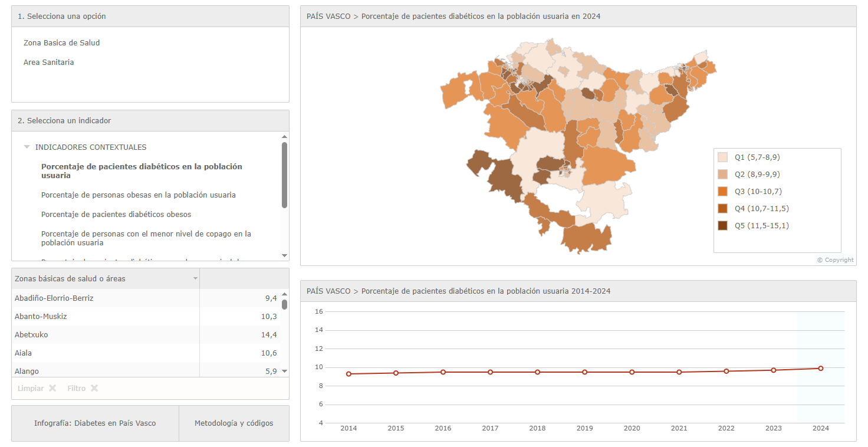This screenshot has width=868, height=447.
Task: Open Metodología y códigos
Action: 234,423
